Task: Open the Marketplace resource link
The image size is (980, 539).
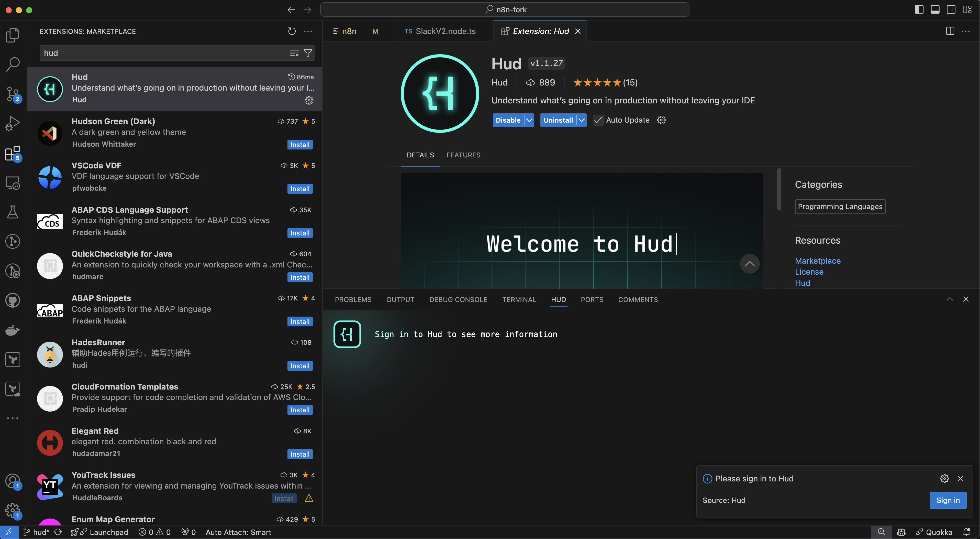Action: pyautogui.click(x=818, y=261)
